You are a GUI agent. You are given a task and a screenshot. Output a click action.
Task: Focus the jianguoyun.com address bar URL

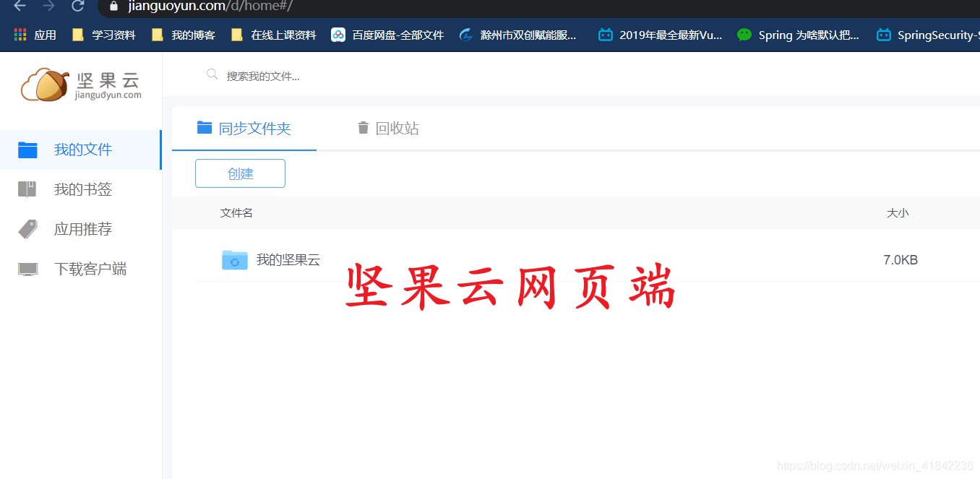tap(210, 7)
